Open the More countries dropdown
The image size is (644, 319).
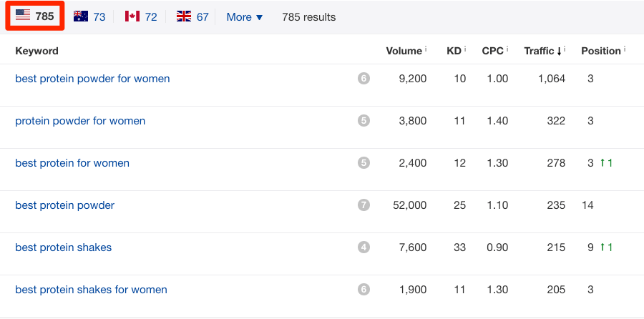click(244, 16)
